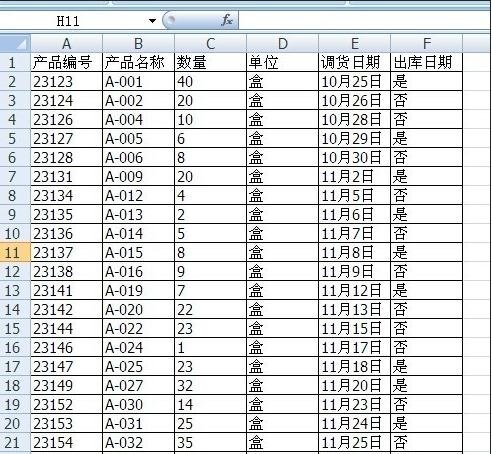Image resolution: width=492 pixels, height=454 pixels.
Task: Select cell containing 23147
Action: pyautogui.click(x=67, y=366)
